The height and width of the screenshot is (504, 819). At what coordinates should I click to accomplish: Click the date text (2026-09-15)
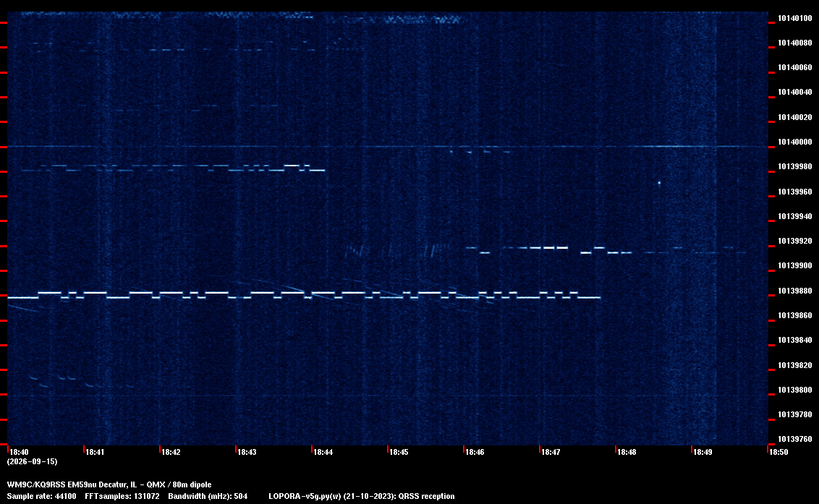tap(32, 461)
